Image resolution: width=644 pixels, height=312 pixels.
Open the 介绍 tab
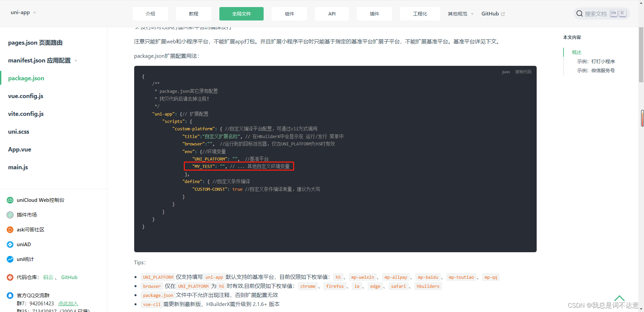coord(150,14)
